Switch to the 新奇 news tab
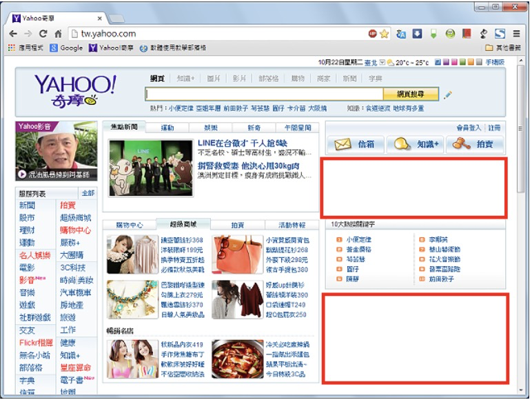 254,128
